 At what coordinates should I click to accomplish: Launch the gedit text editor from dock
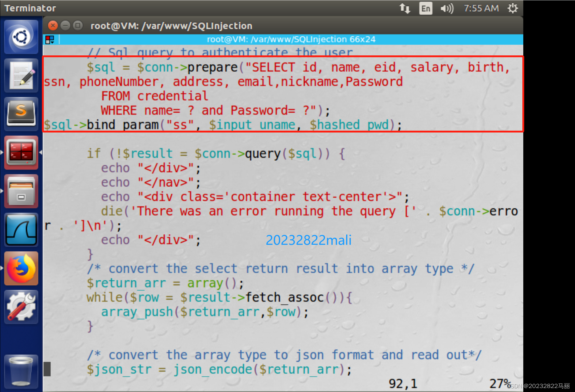tap(21, 76)
